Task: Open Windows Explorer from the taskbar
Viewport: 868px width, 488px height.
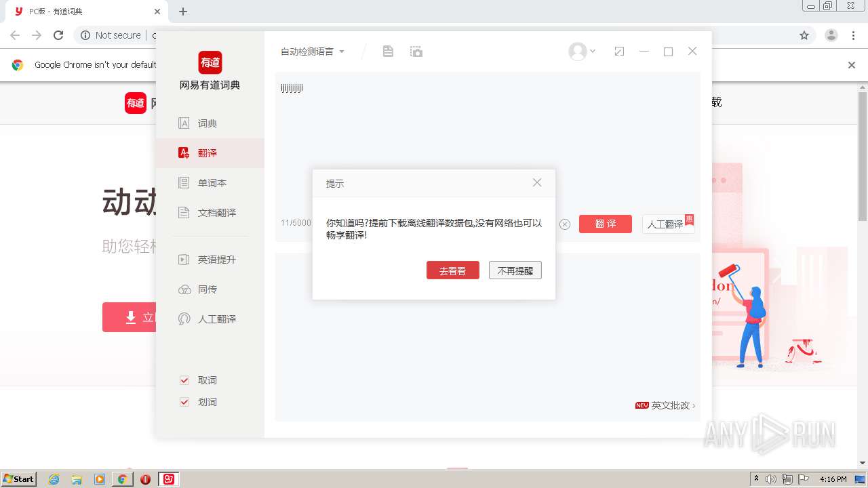Action: coord(77,479)
